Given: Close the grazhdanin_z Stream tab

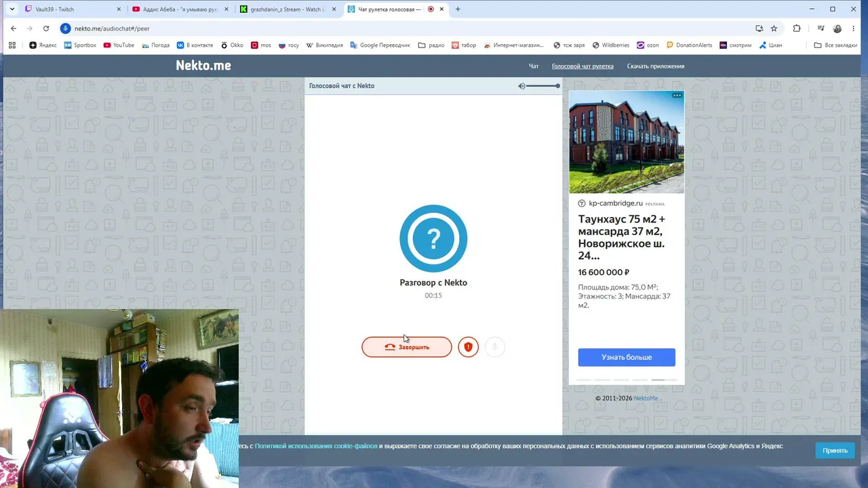Looking at the screenshot, I should 334,9.
